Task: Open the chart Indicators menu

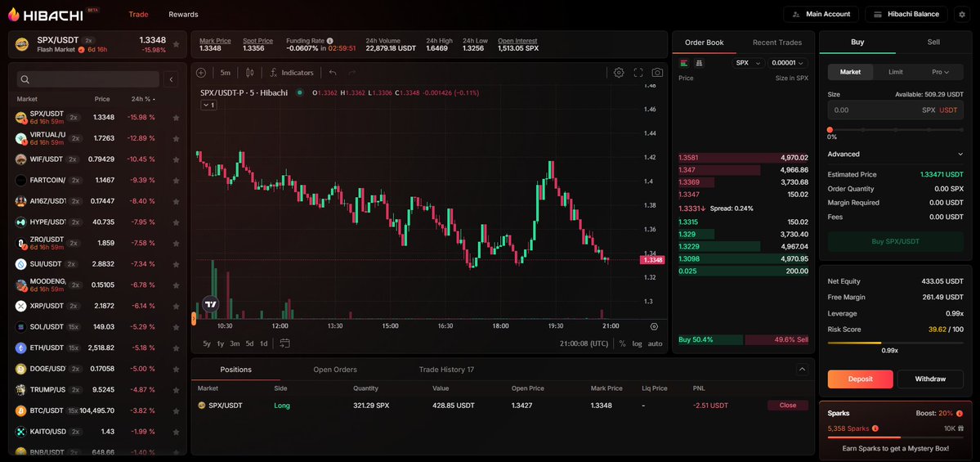Action: (x=291, y=73)
